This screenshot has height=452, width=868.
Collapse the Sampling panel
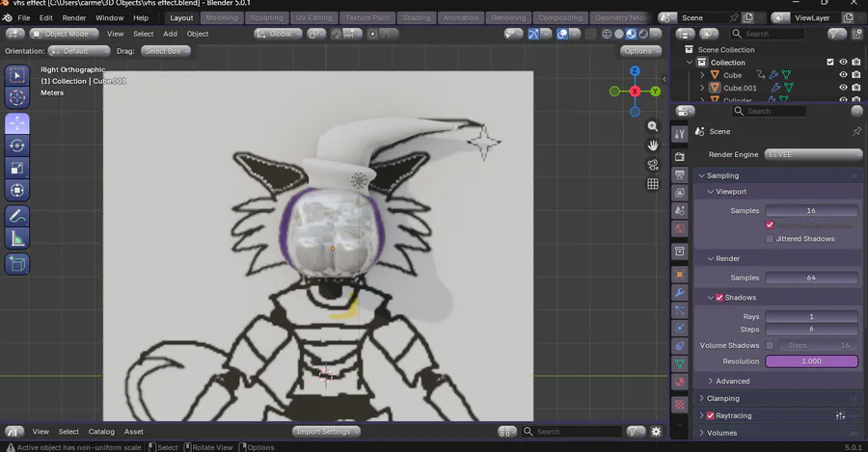777,175
